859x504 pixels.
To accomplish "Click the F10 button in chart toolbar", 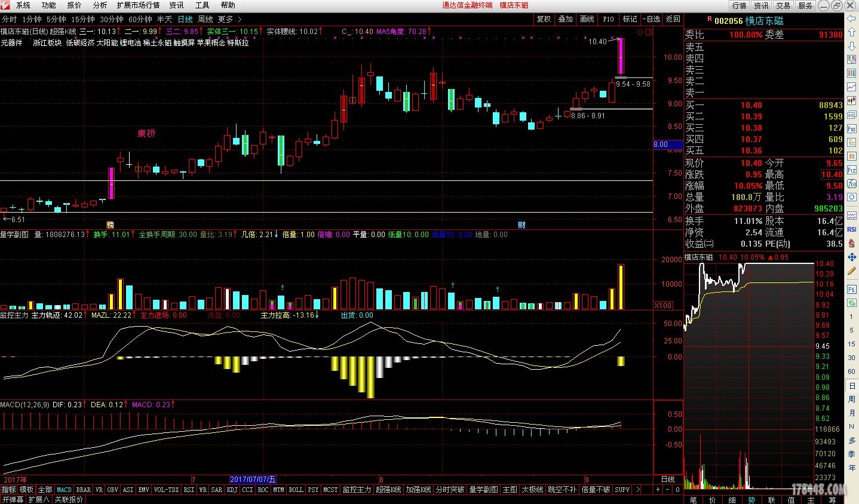I will (609, 19).
